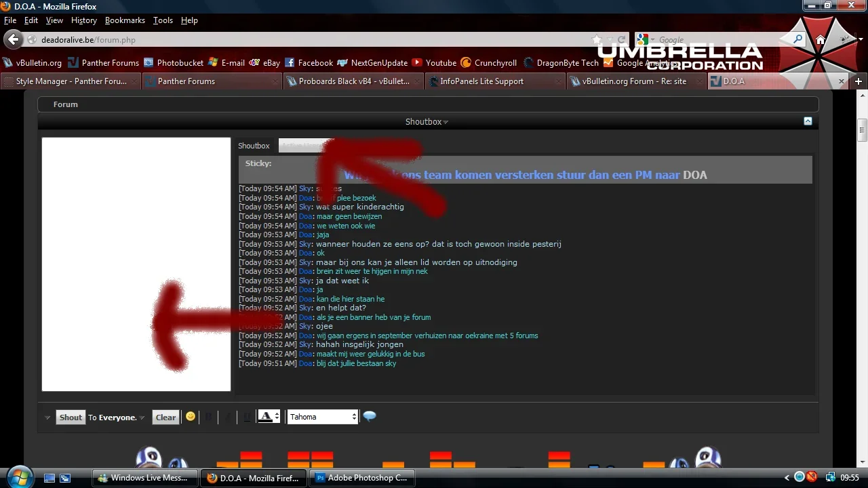Insert smiley in shoutbox editor
This screenshot has height=488, width=868.
click(x=191, y=416)
